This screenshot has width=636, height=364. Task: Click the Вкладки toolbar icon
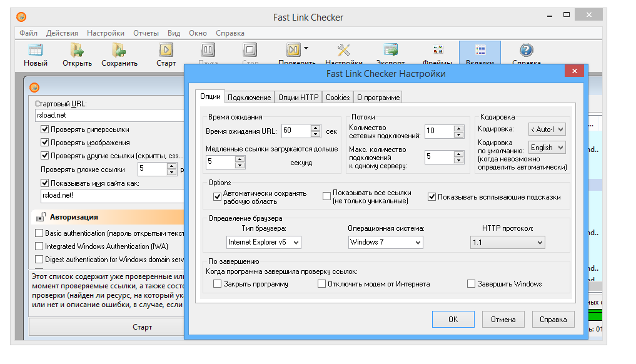pos(480,50)
